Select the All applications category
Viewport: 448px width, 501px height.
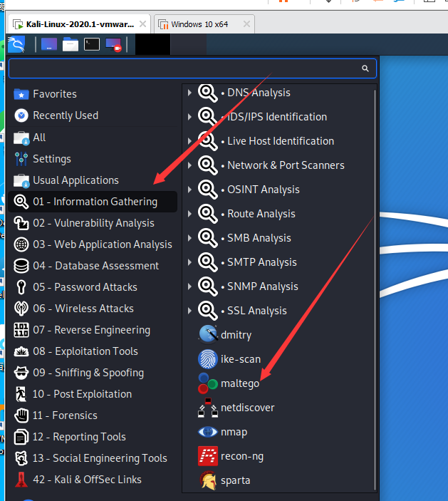click(x=93, y=138)
